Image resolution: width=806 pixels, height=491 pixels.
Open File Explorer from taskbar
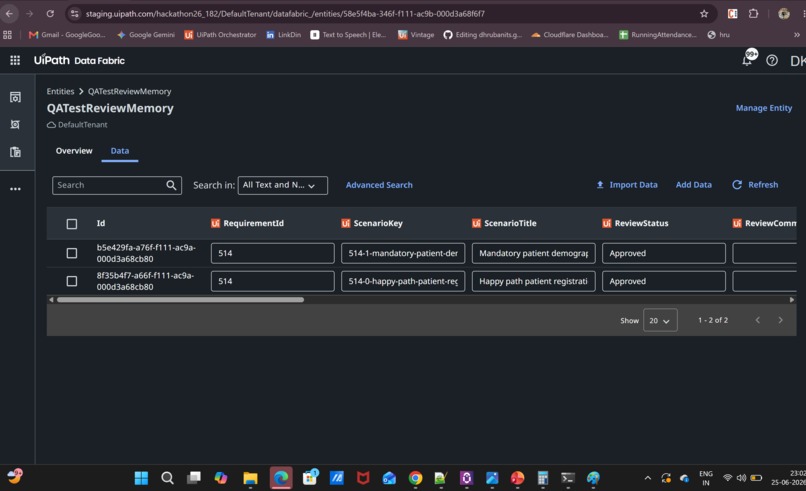pyautogui.click(x=250, y=478)
